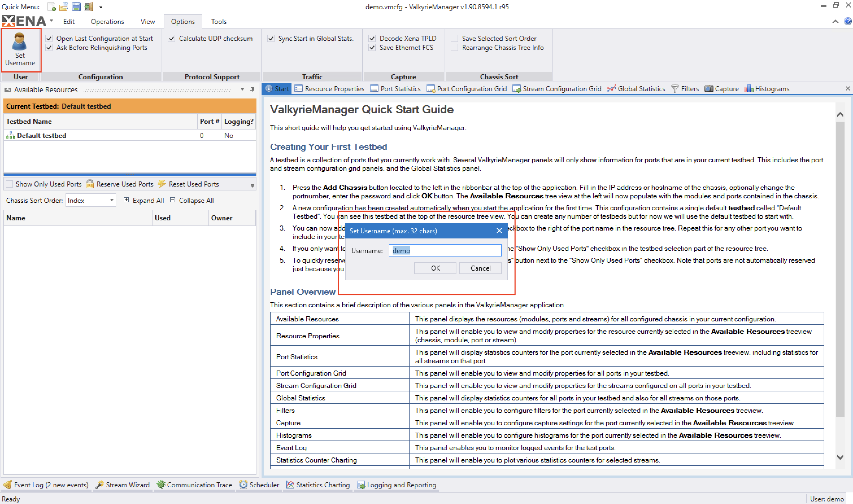Click the Used column header
The width and height of the screenshot is (853, 504).
click(164, 218)
